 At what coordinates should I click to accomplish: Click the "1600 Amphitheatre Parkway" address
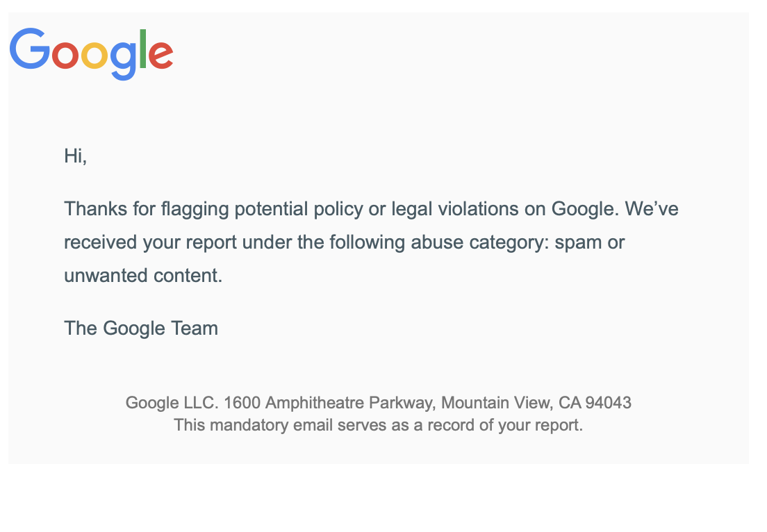point(330,403)
